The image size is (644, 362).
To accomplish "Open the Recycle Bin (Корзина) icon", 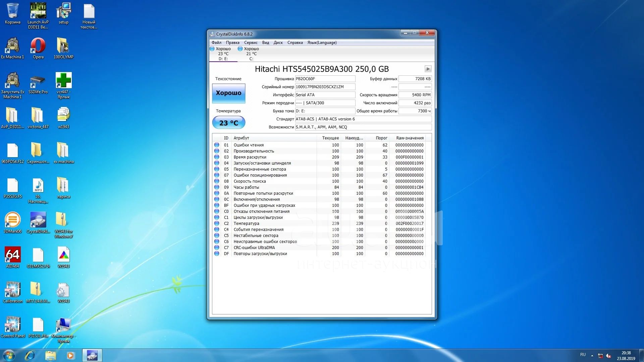I will point(12,13).
